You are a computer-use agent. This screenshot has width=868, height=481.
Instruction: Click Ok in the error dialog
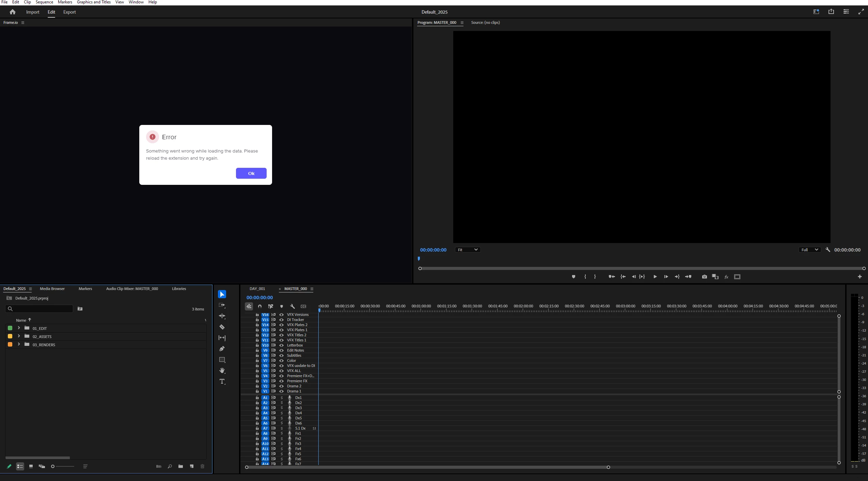[251, 173]
